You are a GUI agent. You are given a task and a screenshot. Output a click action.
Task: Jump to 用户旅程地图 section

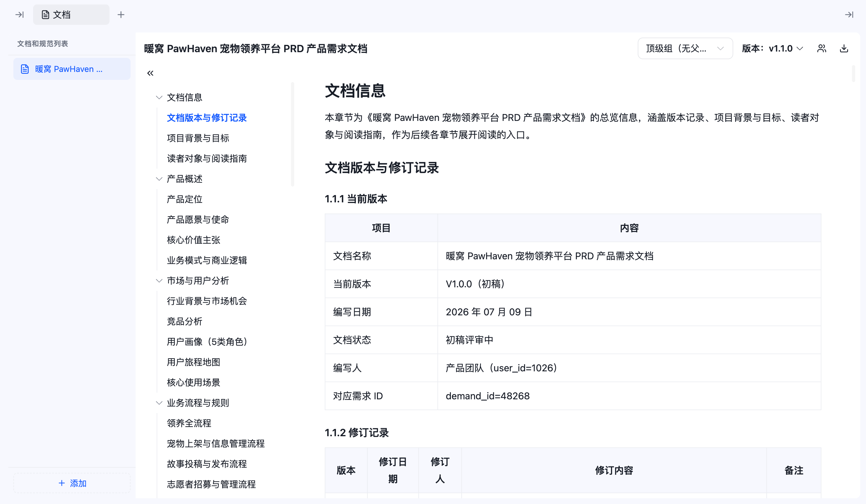click(x=194, y=362)
